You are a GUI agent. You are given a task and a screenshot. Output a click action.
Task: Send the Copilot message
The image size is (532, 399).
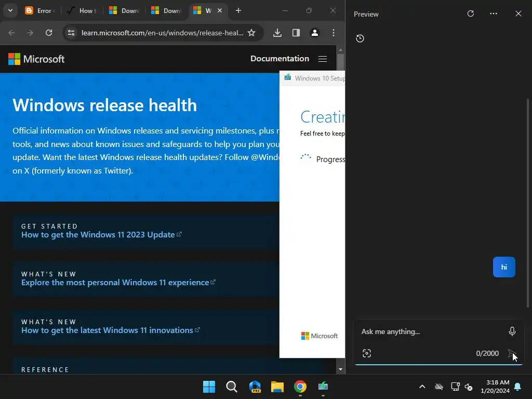[x=512, y=353]
